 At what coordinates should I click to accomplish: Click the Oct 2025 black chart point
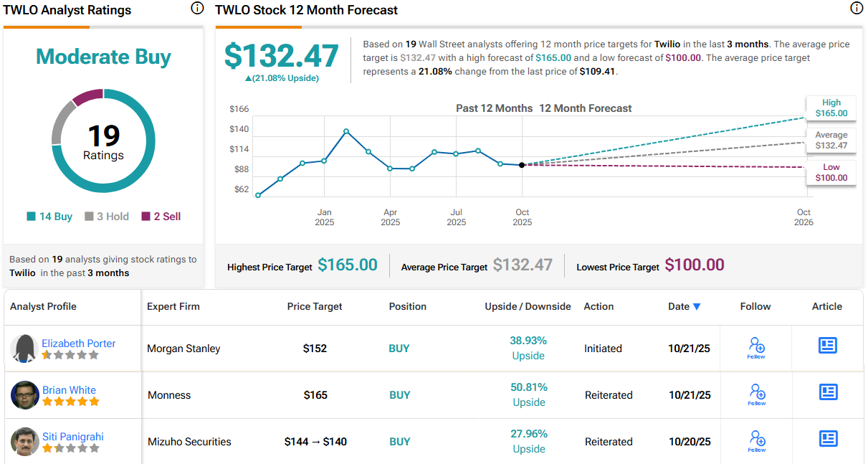pyautogui.click(x=522, y=165)
